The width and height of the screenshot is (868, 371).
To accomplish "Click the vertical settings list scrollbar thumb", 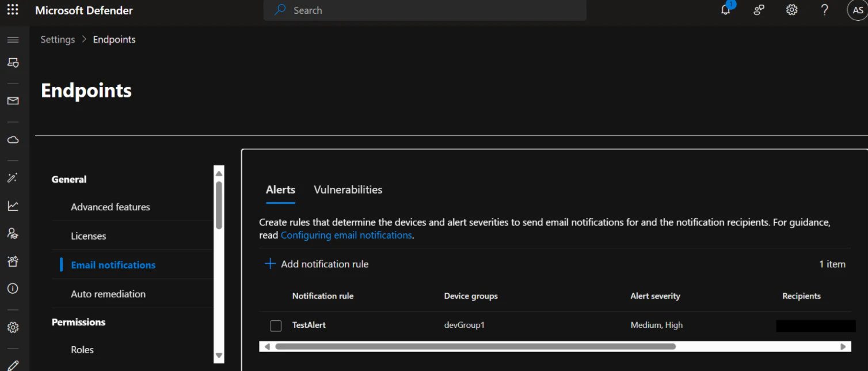I will pyautogui.click(x=219, y=205).
